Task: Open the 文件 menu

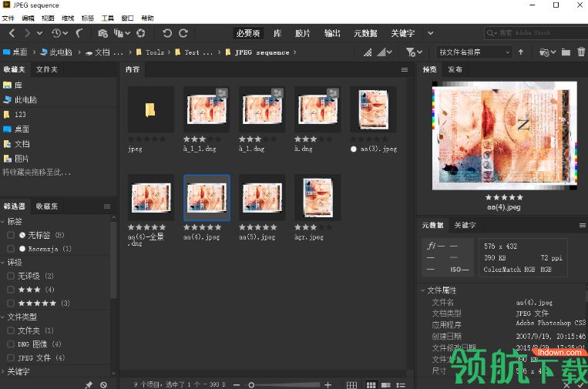Action: pos(8,18)
